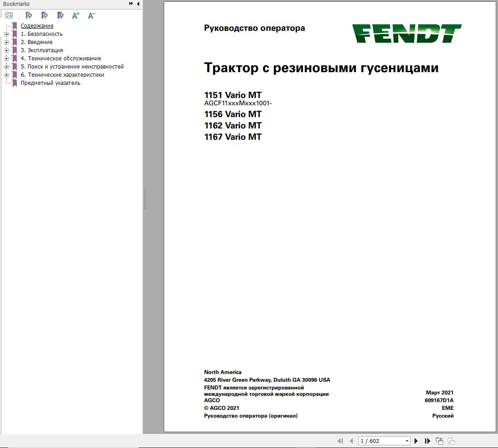Image resolution: width=498 pixels, height=448 pixels.
Task: Click the bookmark destination icon with arrow
Action: (x=60, y=15)
